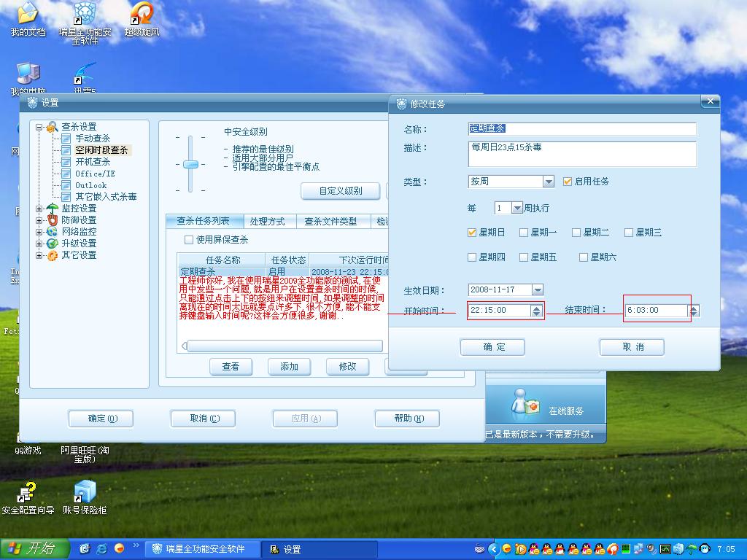
Task: Enable the 使用屏保查杀 checkbox
Action: 189,240
